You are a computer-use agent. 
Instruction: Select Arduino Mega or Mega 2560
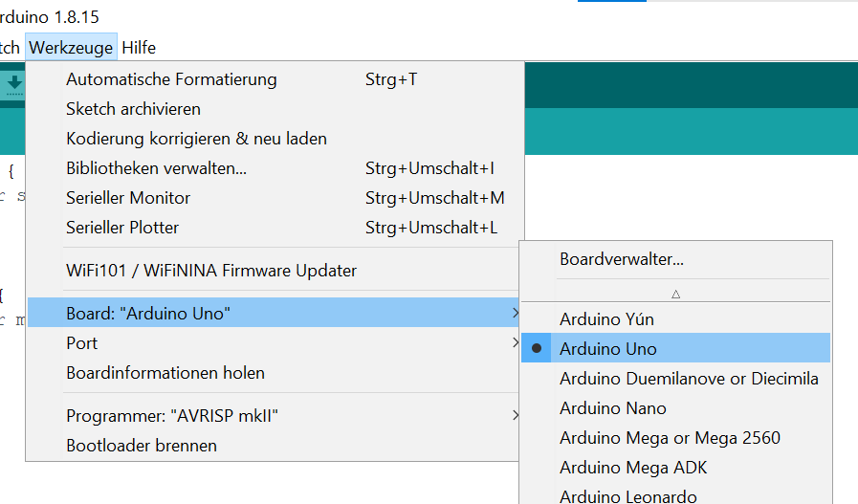click(676, 437)
